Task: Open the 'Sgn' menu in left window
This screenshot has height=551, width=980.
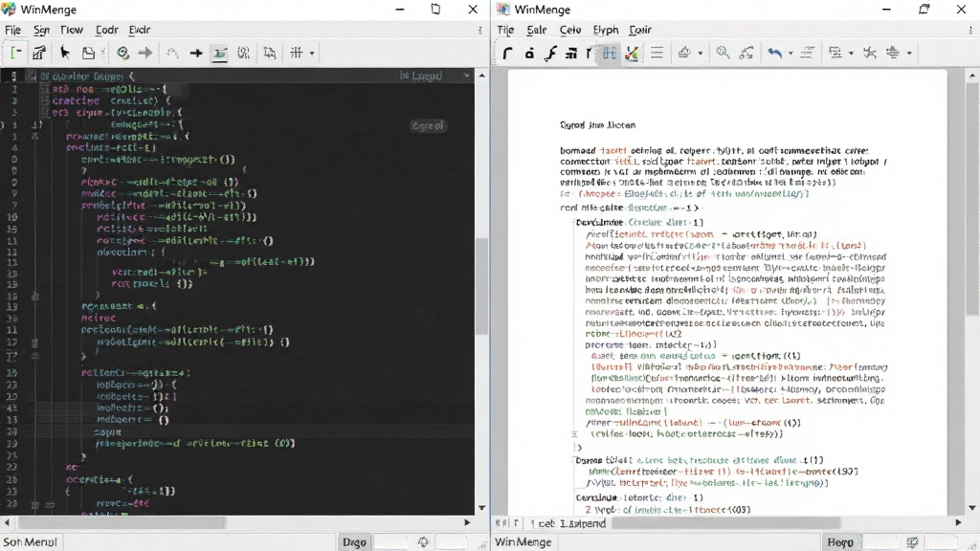Action: coord(41,30)
